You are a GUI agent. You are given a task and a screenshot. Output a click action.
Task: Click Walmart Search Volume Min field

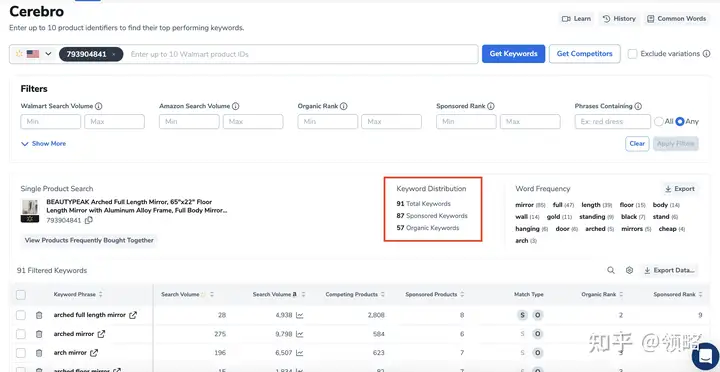[51, 122]
